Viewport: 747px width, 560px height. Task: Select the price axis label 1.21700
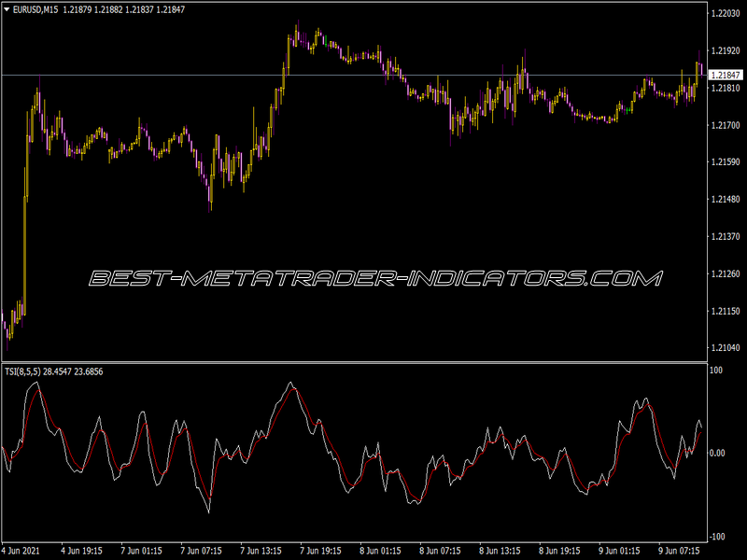tap(726, 125)
